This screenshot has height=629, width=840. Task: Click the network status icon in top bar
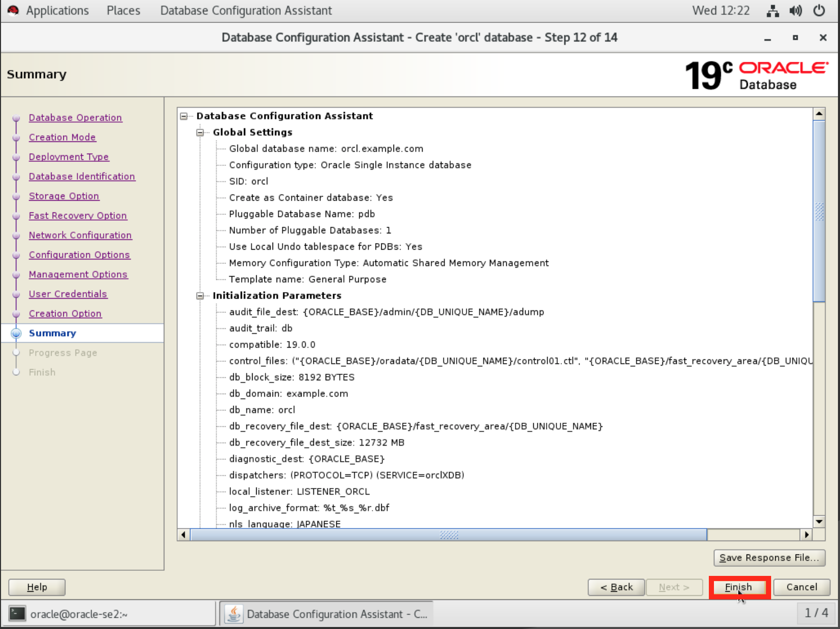pos(773,11)
